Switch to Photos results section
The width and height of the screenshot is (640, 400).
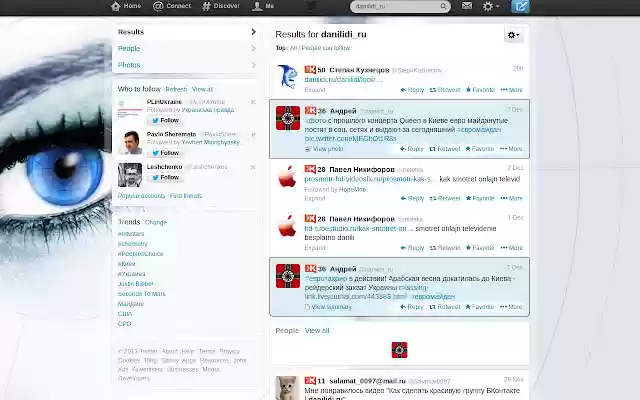pyautogui.click(x=187, y=65)
